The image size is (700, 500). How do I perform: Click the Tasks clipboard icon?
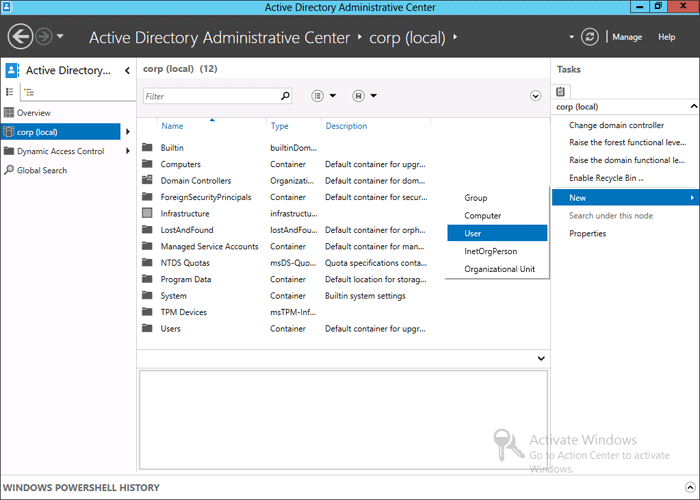[562, 91]
